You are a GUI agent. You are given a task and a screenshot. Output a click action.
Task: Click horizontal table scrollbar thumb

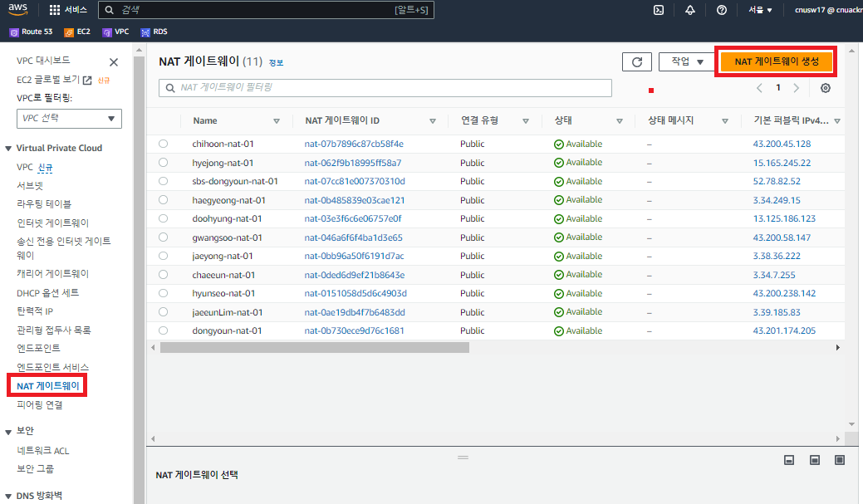[x=314, y=348]
